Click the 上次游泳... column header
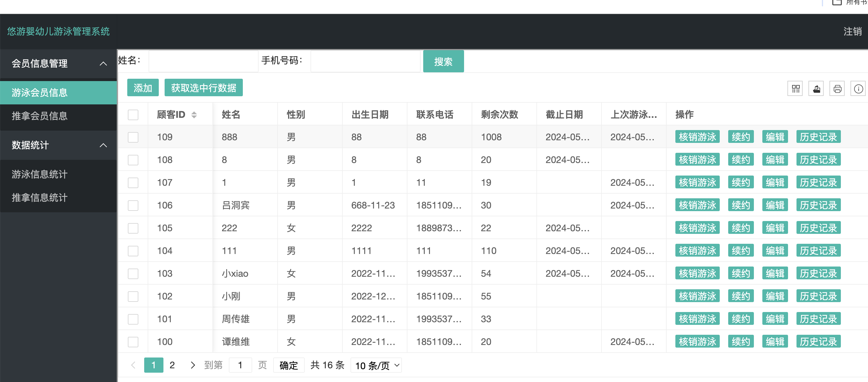 pyautogui.click(x=633, y=115)
